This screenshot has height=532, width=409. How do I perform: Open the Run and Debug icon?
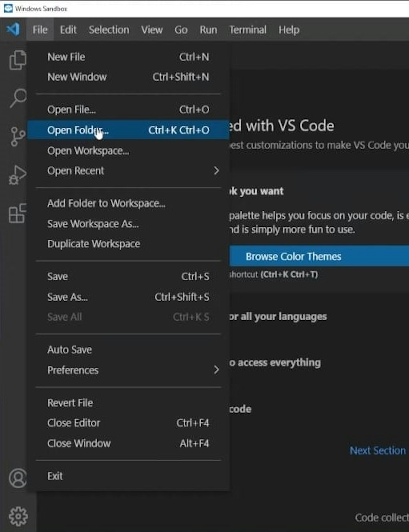point(18,175)
